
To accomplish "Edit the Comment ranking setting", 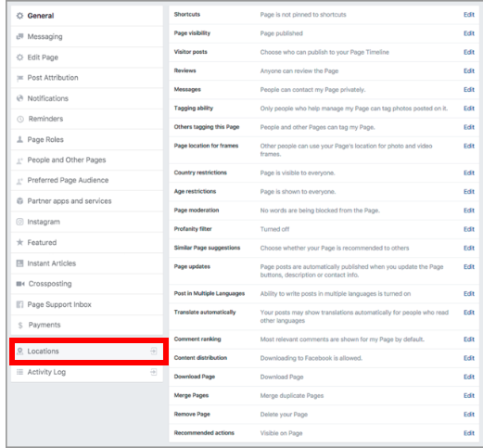I will tap(469, 339).
